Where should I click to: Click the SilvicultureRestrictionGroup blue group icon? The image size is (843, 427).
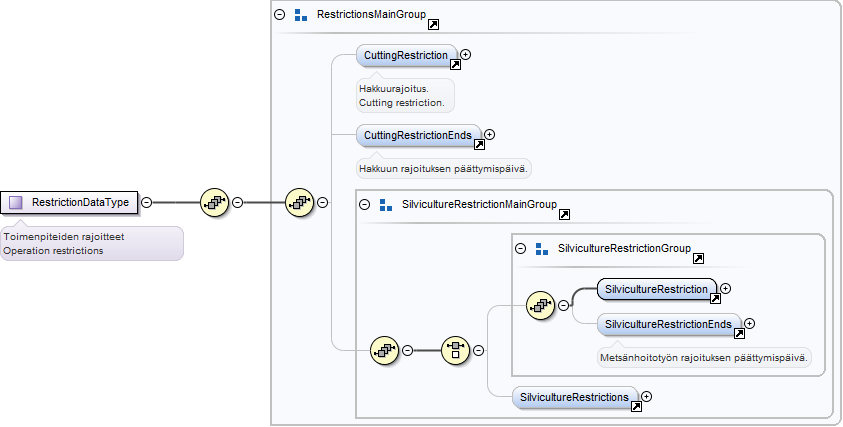542,248
